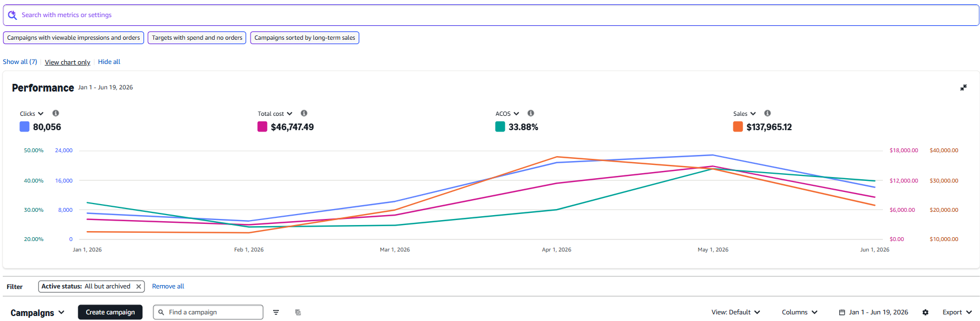Click the Performance heading

tap(43, 88)
